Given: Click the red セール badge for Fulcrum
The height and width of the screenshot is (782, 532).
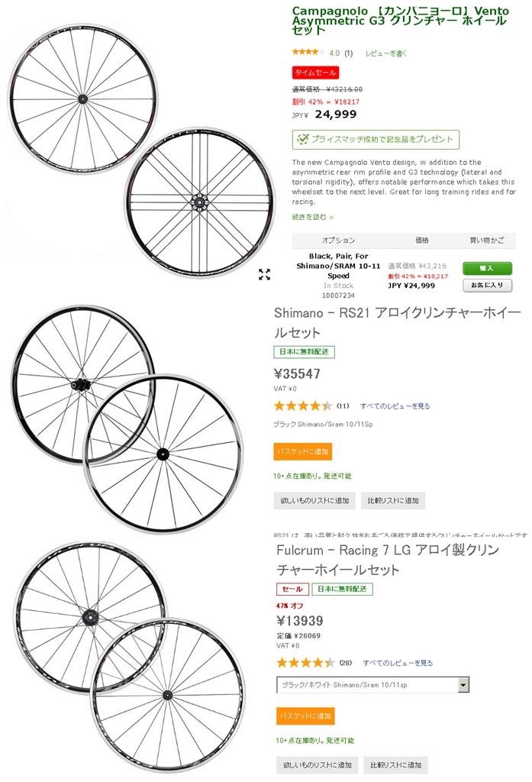Looking at the screenshot, I should [292, 589].
